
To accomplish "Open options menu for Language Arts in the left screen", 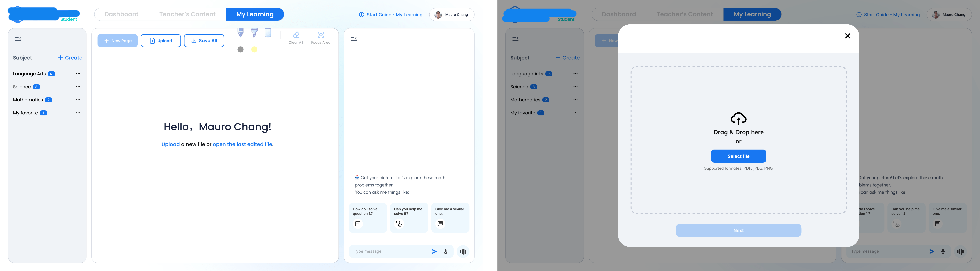I will [78, 74].
